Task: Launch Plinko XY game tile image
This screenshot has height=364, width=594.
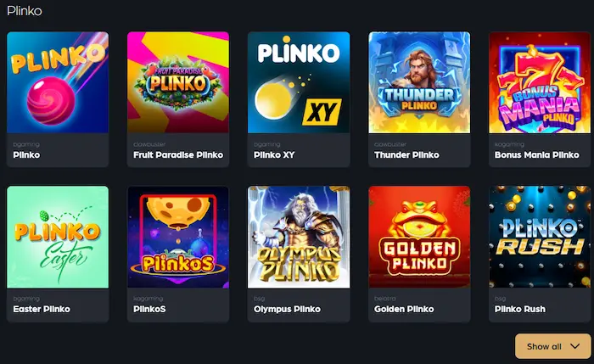Action: (299, 82)
